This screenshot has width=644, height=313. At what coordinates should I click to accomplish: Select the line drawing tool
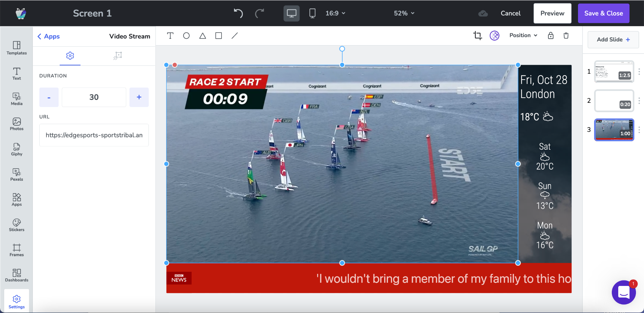click(235, 35)
